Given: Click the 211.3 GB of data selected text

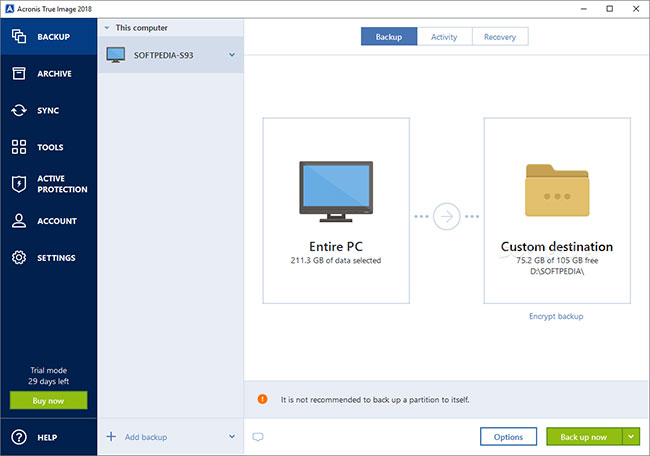Looking at the screenshot, I should pos(336,260).
